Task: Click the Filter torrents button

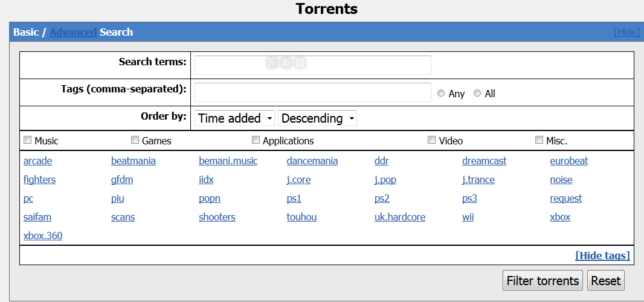Action: pyautogui.click(x=543, y=281)
